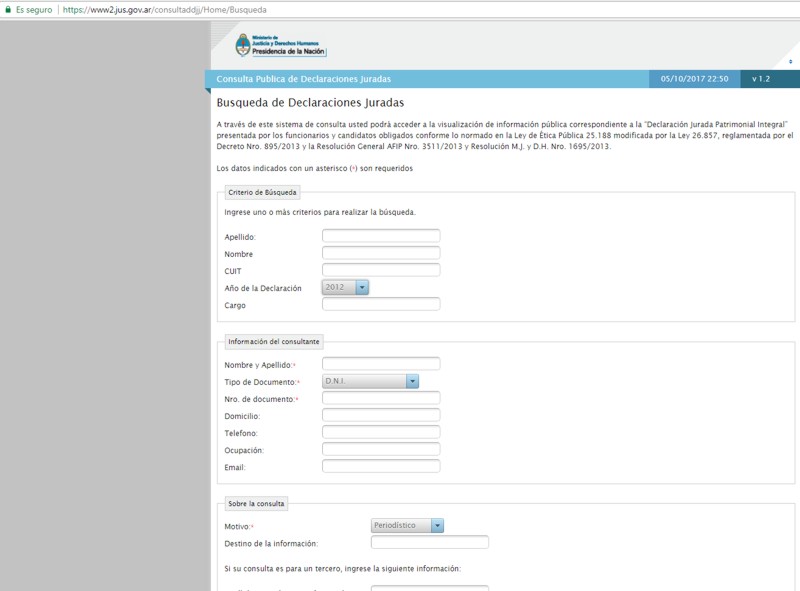Click the 'Consulta Publica de Declaraciones Juradas' header title
Image resolution: width=800 pixels, height=591 pixels.
[304, 79]
